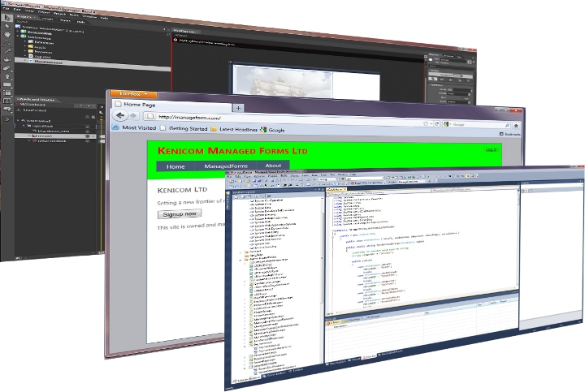The width and height of the screenshot is (585, 392).
Task: Open Blend's Window menu
Action: tap(89, 16)
